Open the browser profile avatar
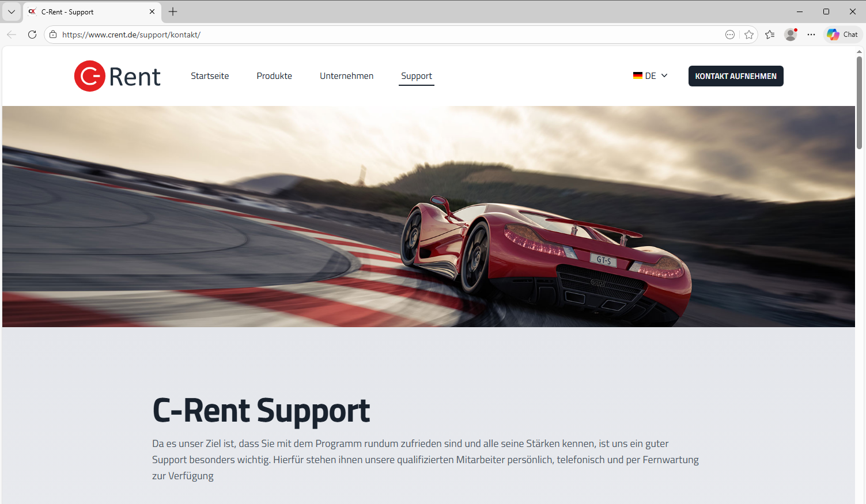This screenshot has width=866, height=504. [x=791, y=35]
